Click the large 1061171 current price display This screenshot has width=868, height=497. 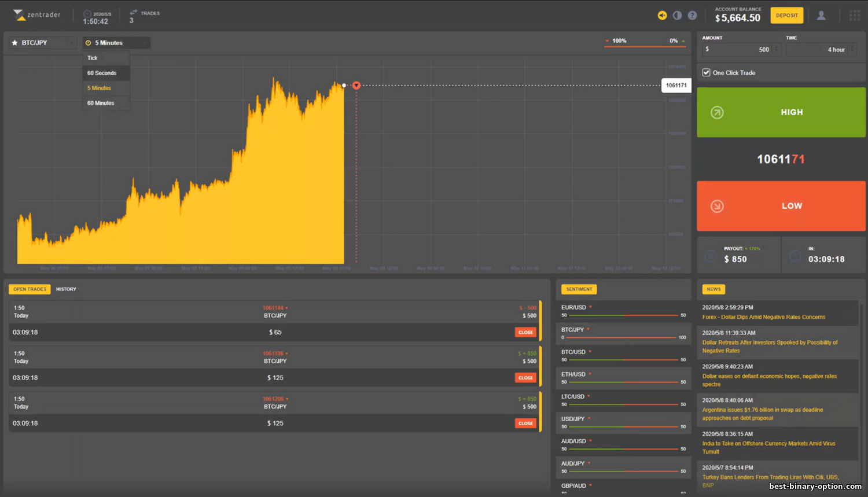pos(781,159)
